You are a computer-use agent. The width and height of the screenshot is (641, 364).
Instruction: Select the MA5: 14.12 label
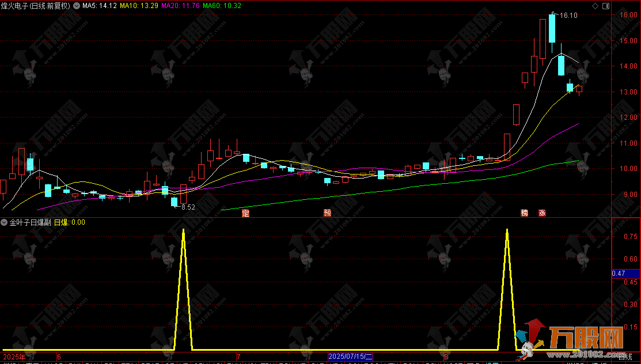pyautogui.click(x=99, y=6)
